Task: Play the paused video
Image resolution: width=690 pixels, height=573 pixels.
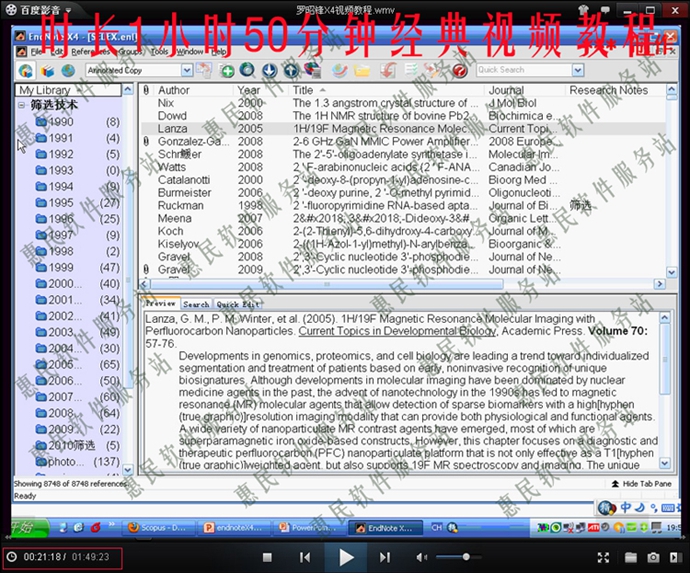Action: point(346,557)
